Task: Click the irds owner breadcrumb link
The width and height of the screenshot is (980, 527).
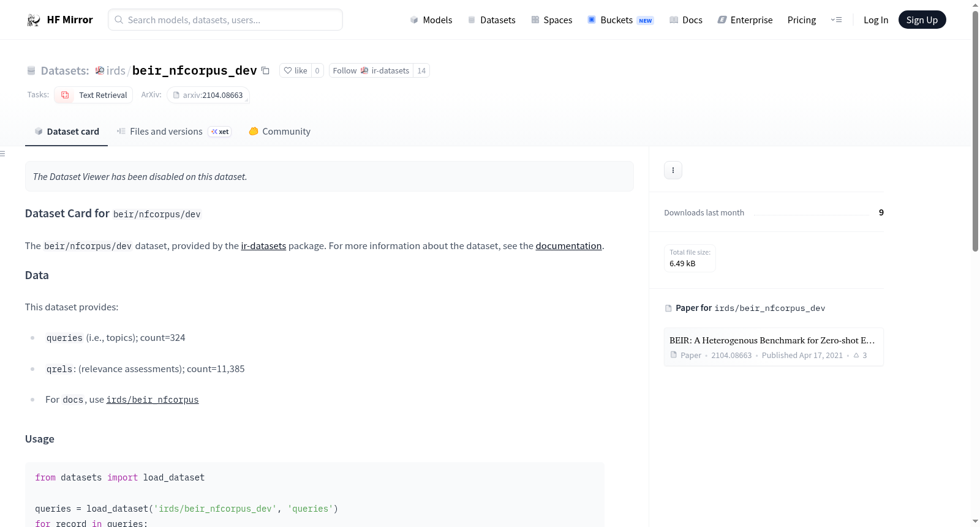Action: point(115,70)
